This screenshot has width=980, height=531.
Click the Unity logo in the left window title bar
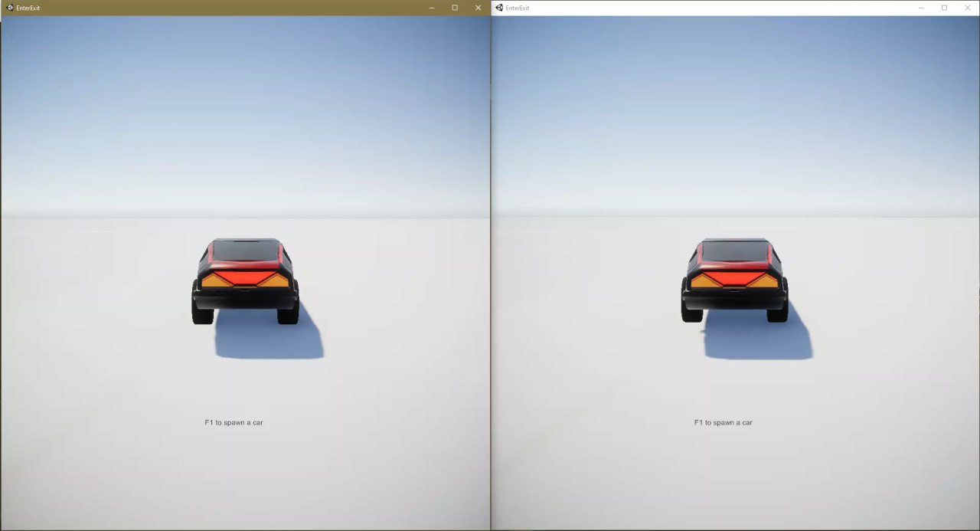pos(10,8)
